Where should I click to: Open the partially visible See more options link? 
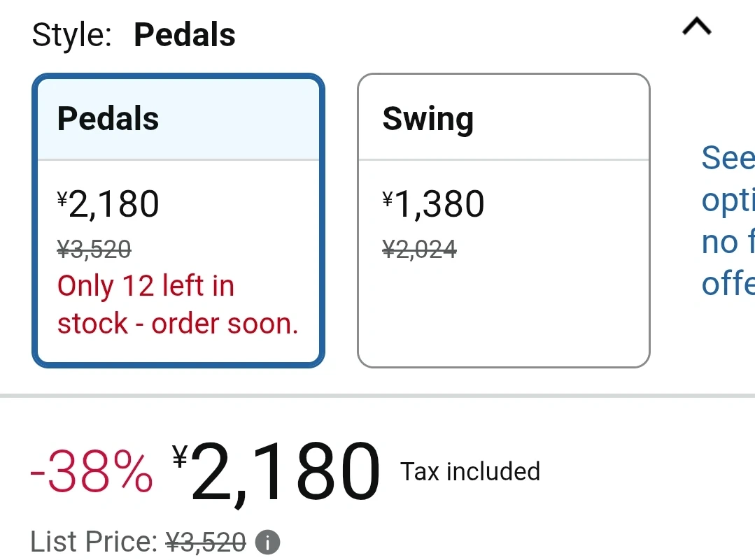[x=728, y=221]
